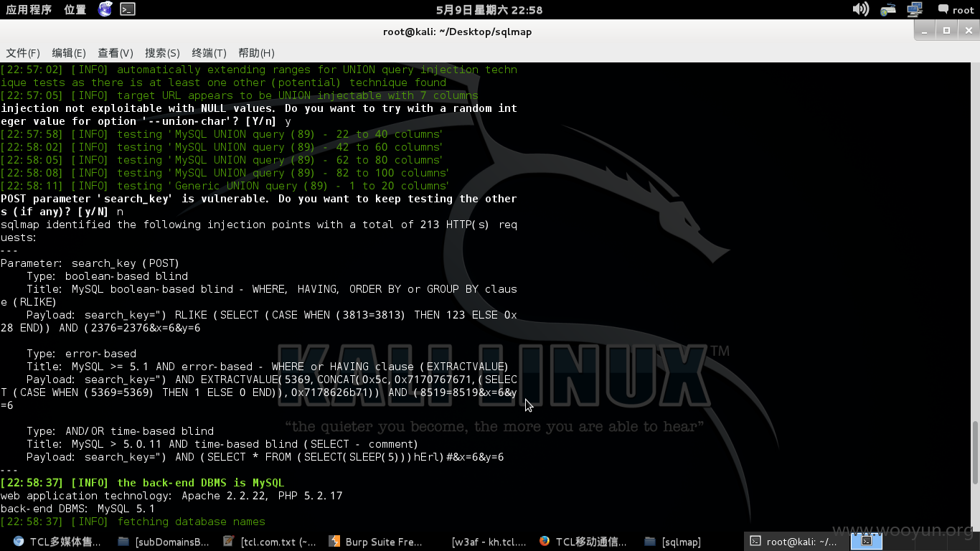Open the 帮助(H) menu
Image resolution: width=980 pixels, height=551 pixels.
(256, 53)
